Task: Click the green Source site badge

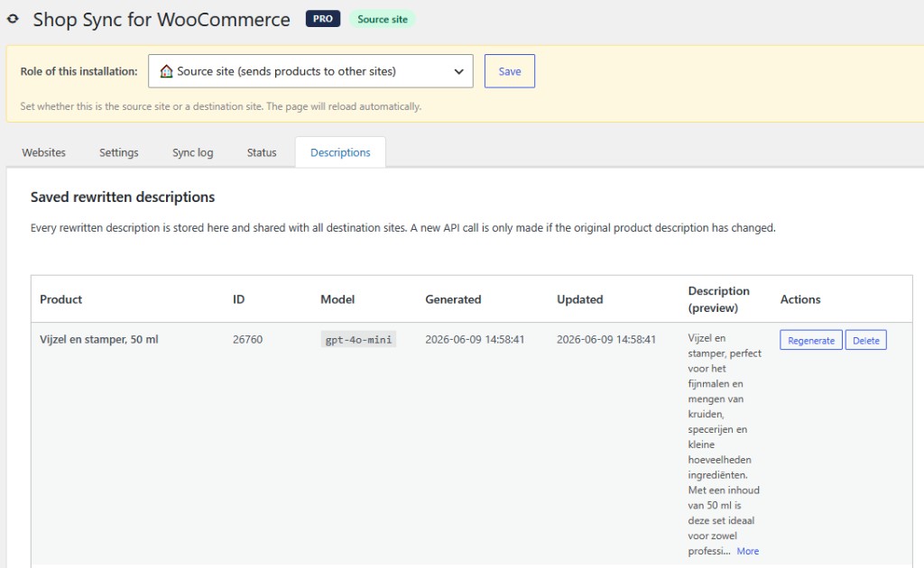Action: pos(383,19)
